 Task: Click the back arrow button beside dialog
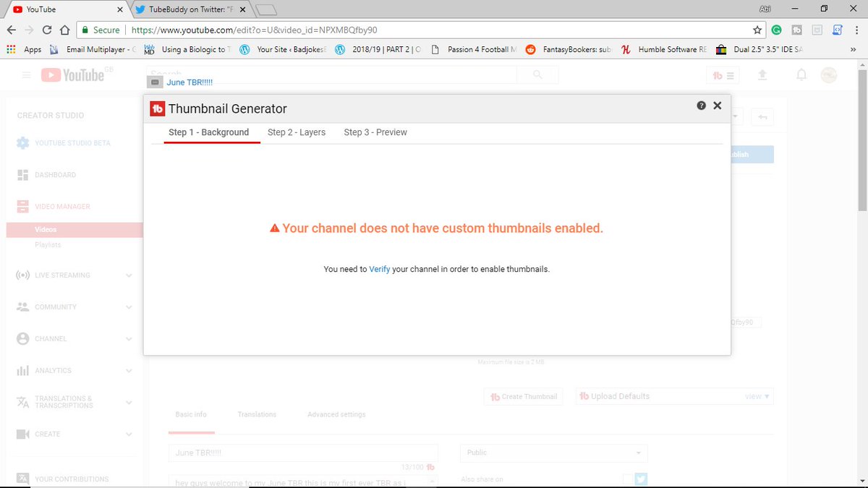761,116
